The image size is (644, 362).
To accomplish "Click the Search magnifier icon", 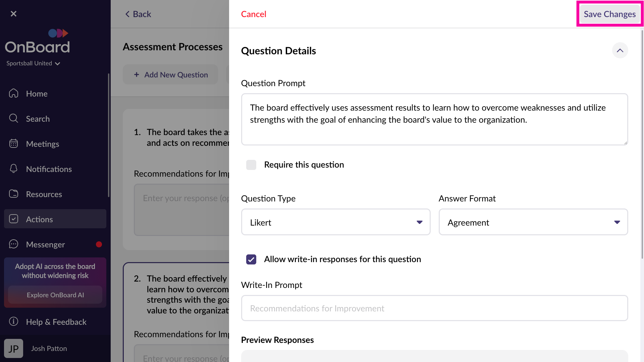I will [13, 118].
